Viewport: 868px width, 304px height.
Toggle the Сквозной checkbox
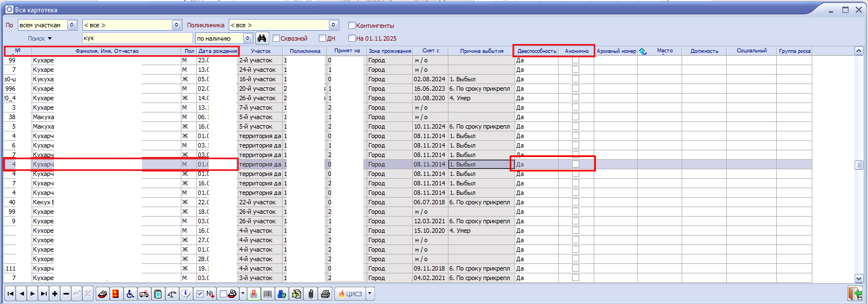(x=276, y=38)
